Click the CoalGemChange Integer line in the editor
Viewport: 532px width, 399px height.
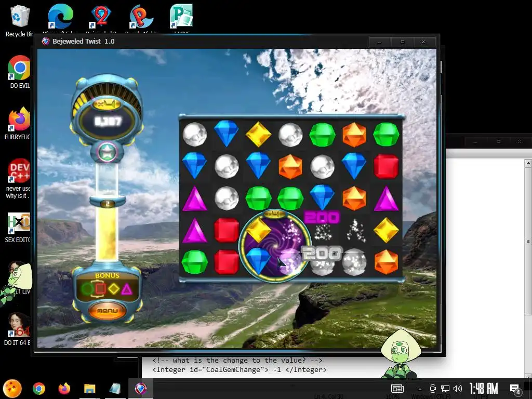pyautogui.click(x=239, y=369)
